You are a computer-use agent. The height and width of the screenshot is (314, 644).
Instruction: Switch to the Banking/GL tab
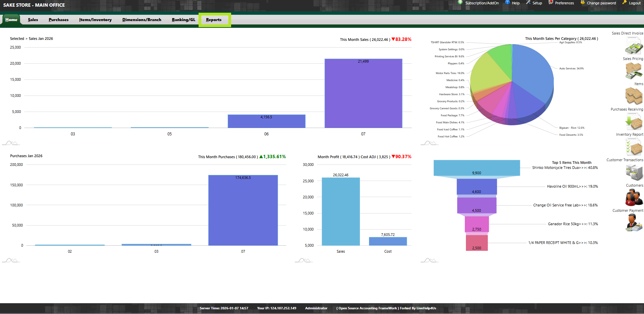[x=183, y=20]
